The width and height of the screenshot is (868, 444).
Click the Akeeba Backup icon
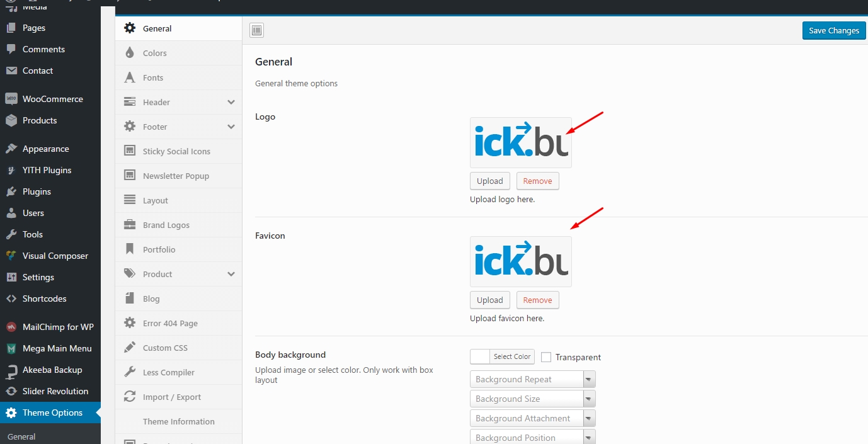(x=11, y=370)
